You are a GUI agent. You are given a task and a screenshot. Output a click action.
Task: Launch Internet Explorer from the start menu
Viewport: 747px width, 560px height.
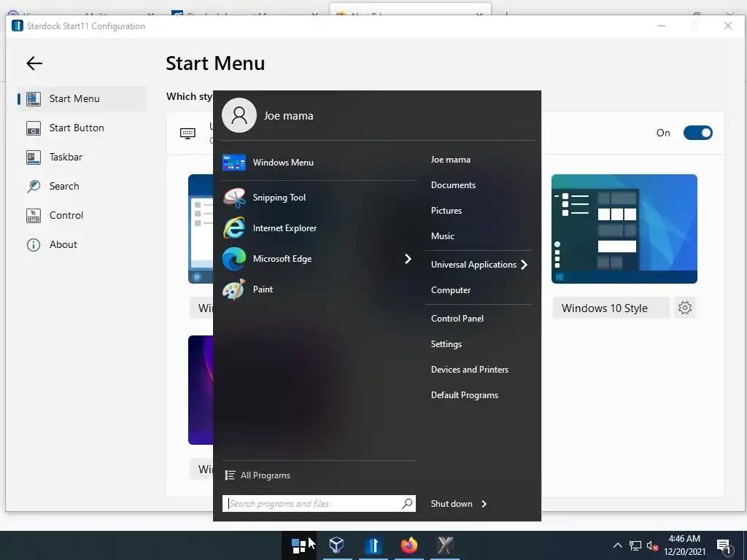pos(318,228)
